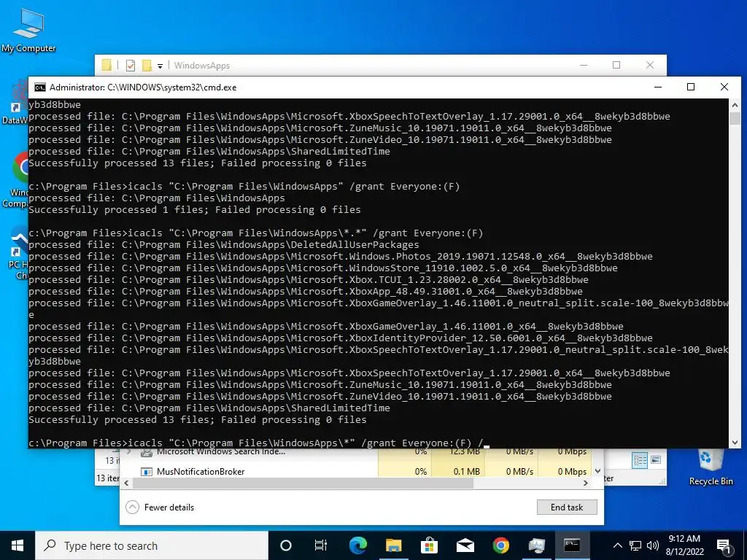Open File Explorer from taskbar
The width and height of the screenshot is (747, 560).
tap(393, 545)
